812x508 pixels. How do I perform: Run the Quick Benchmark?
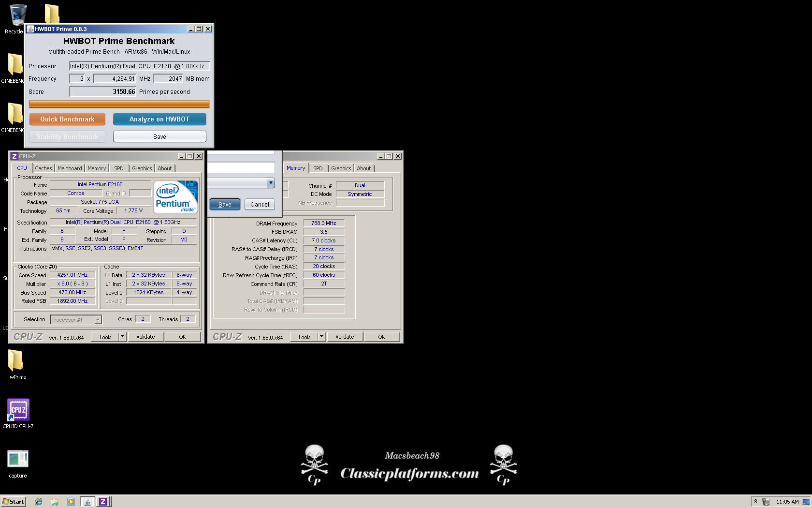pos(67,119)
